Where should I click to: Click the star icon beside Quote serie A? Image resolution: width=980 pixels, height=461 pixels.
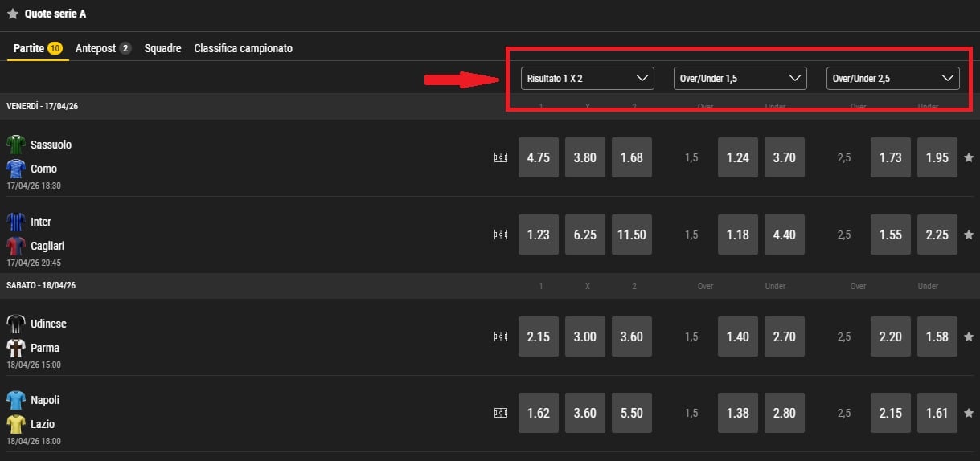(12, 14)
